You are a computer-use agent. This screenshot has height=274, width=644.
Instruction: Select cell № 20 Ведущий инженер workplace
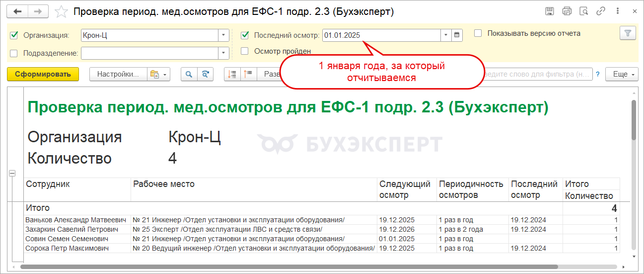pyautogui.click(x=254, y=248)
